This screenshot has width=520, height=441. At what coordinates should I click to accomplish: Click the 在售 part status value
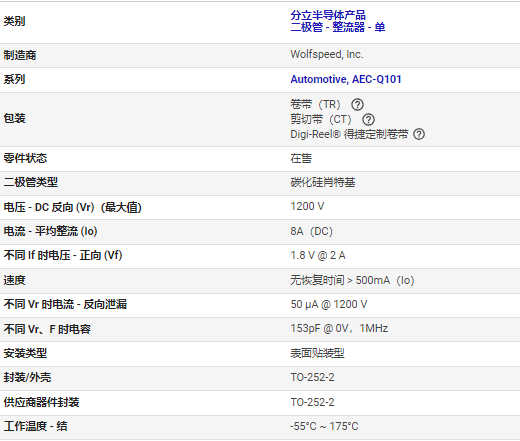pos(301,158)
